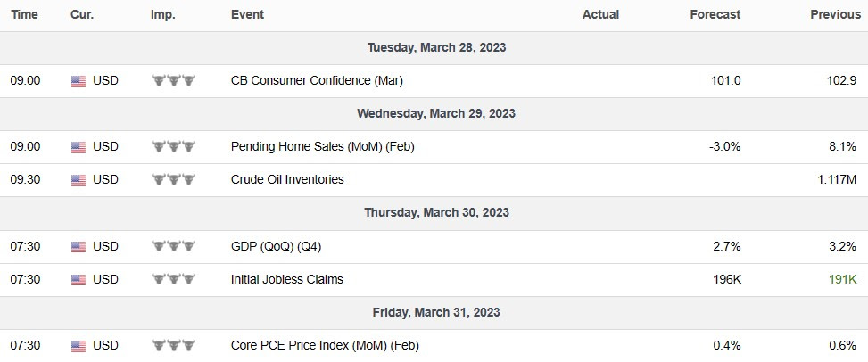Open the Pending Home Sales (MoM) event
868x362 pixels.
[322, 147]
